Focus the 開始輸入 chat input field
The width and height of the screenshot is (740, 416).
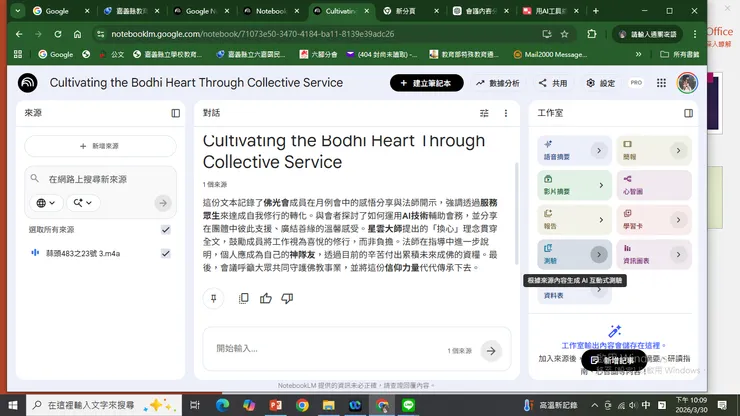[x=326, y=348]
